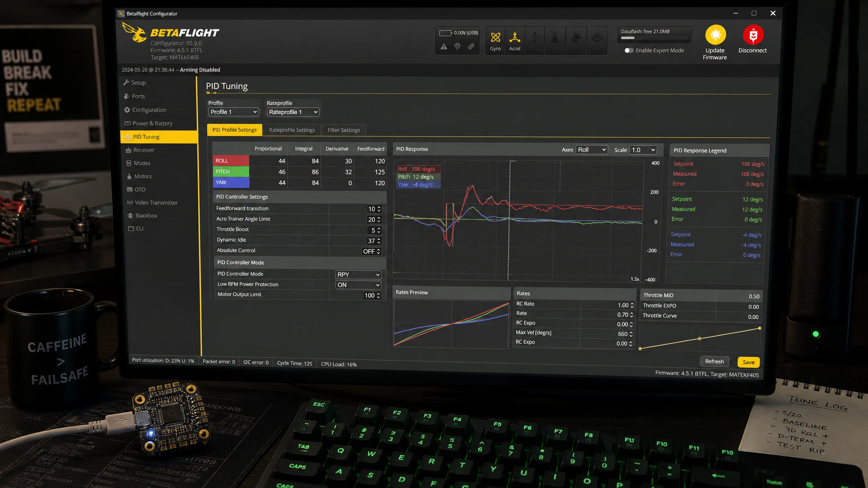The width and height of the screenshot is (868, 488).
Task: Click the red ROLL axis label
Action: tap(231, 161)
